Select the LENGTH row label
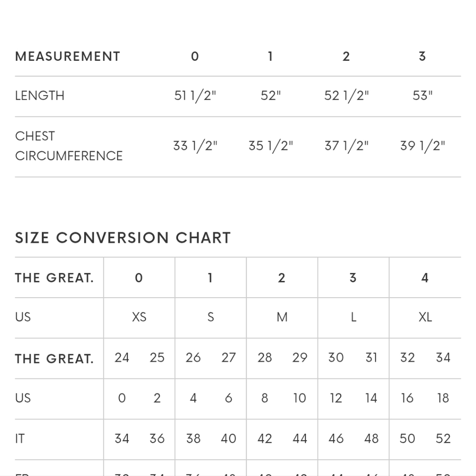Image resolution: width=476 pixels, height=476 pixels. point(40,96)
